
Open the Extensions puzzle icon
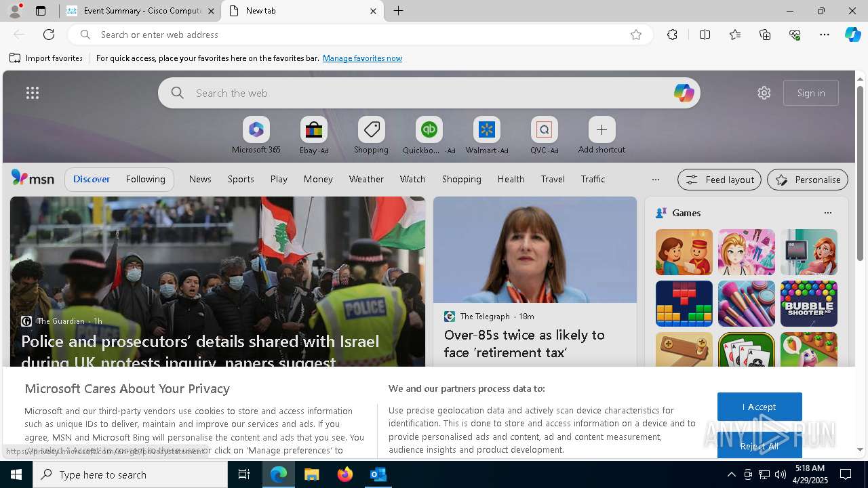click(672, 35)
